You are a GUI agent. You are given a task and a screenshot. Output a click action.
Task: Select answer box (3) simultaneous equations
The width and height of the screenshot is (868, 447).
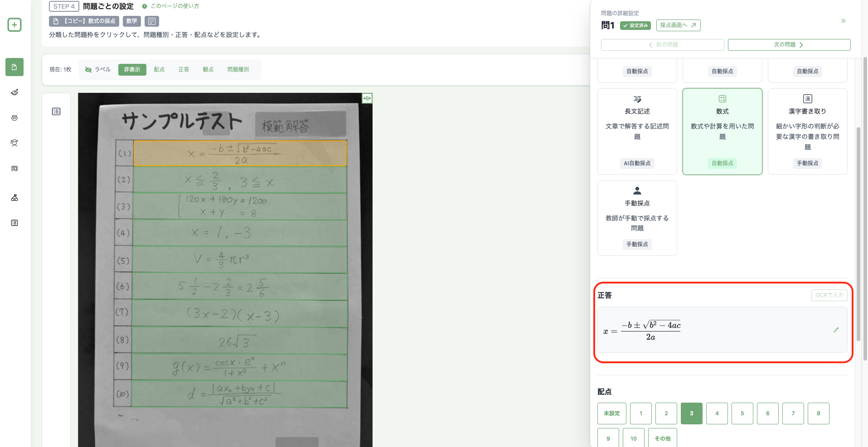click(x=240, y=207)
